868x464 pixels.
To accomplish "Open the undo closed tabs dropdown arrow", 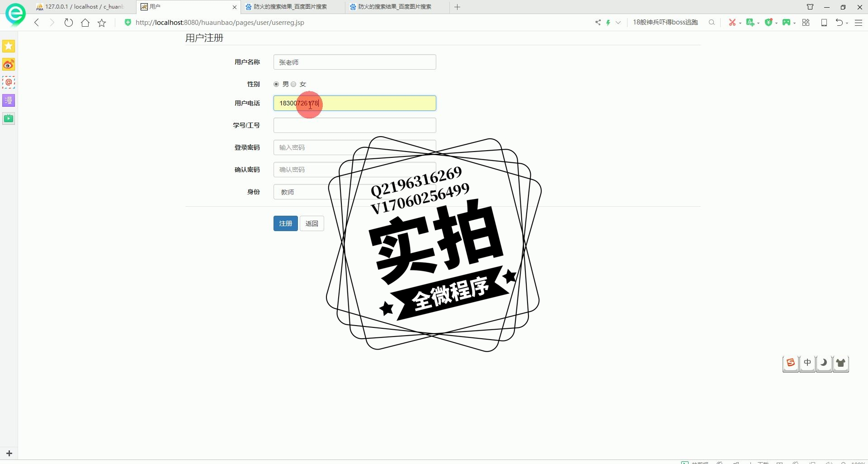I will tap(847, 23).
